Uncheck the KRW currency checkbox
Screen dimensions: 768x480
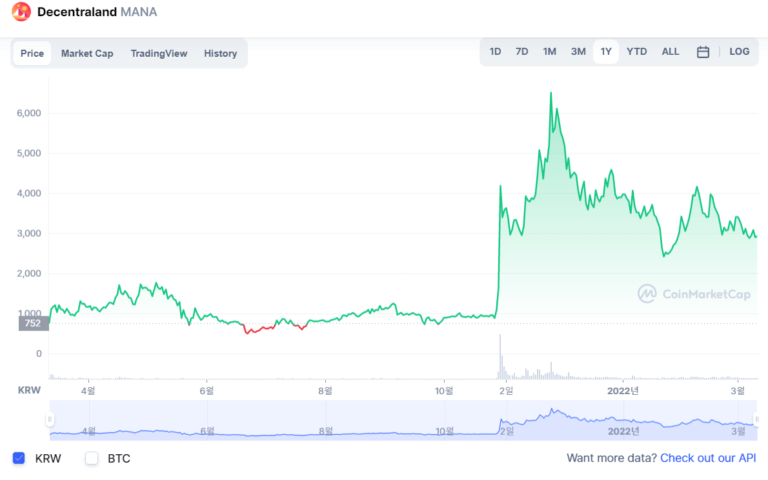click(19, 458)
